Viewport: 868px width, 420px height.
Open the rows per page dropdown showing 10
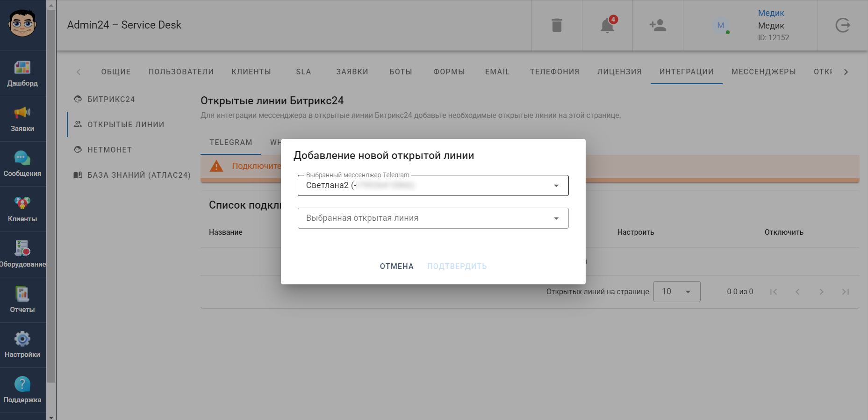click(677, 292)
